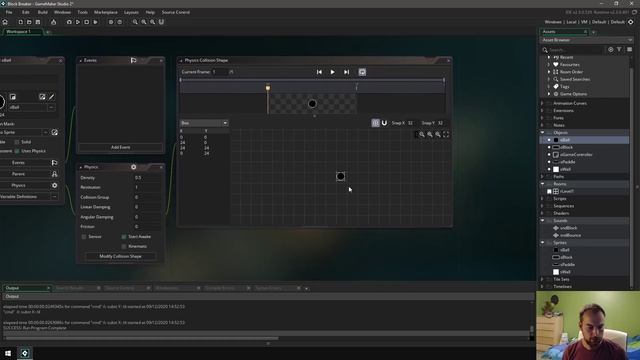Image resolution: width=640 pixels, height=360 pixels.
Task: Open the Layouts menu
Action: click(131, 12)
